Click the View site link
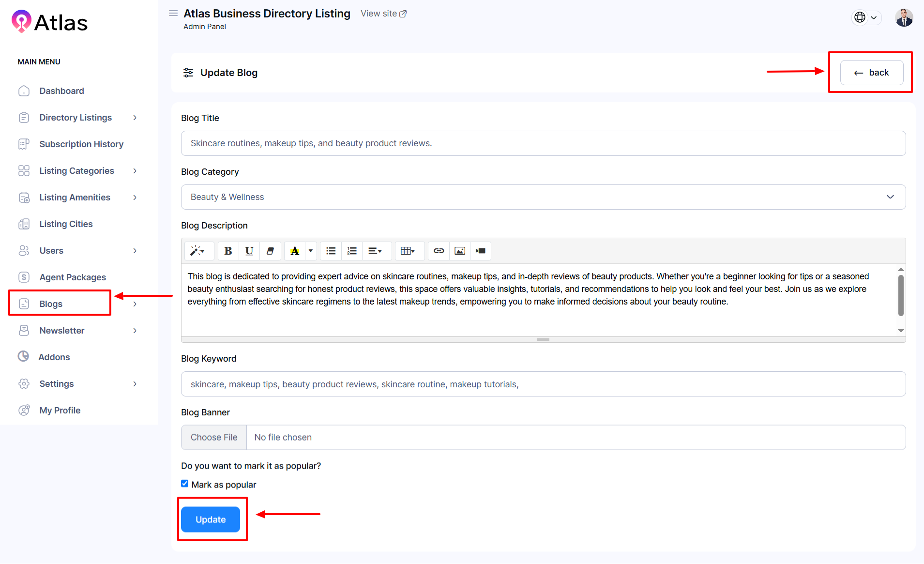 tap(383, 14)
